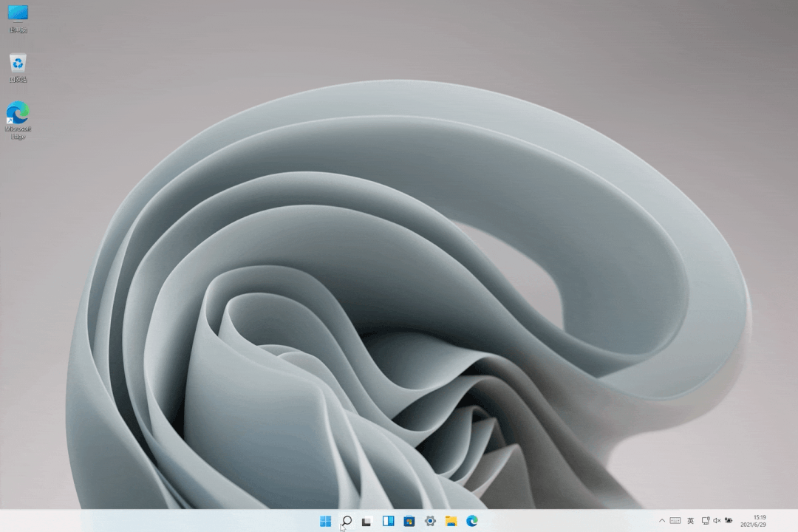Open the Windows Start menu

coord(325,521)
